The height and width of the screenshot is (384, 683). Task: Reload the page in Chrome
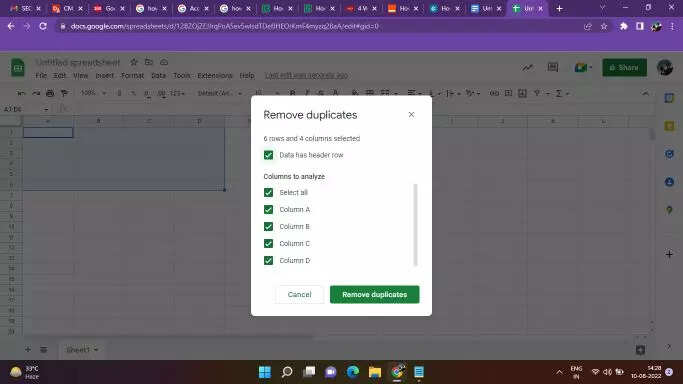[x=43, y=26]
